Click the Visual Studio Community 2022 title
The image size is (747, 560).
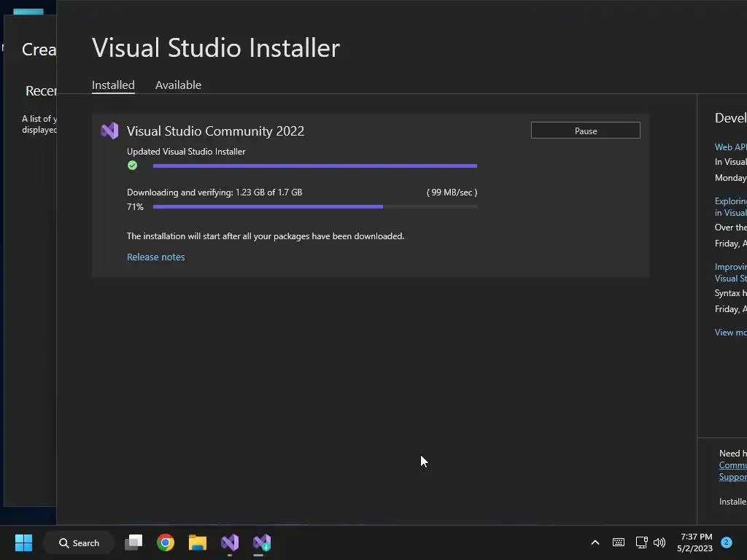(x=215, y=131)
